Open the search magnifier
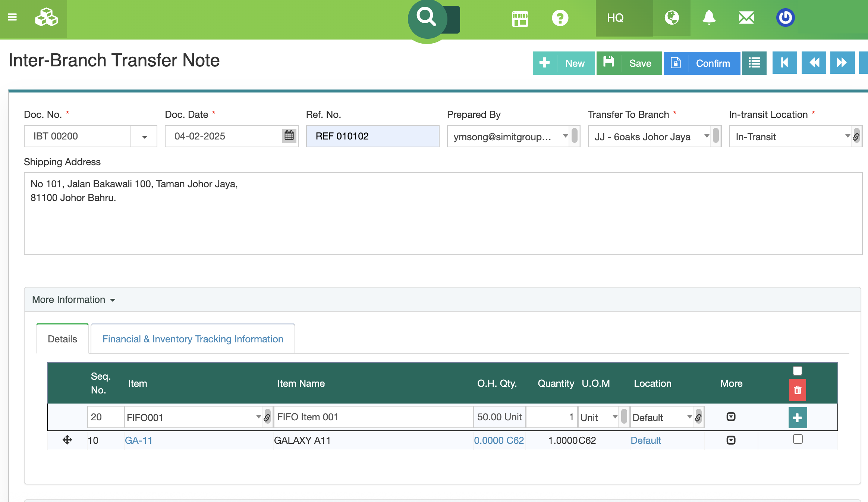 (427, 17)
